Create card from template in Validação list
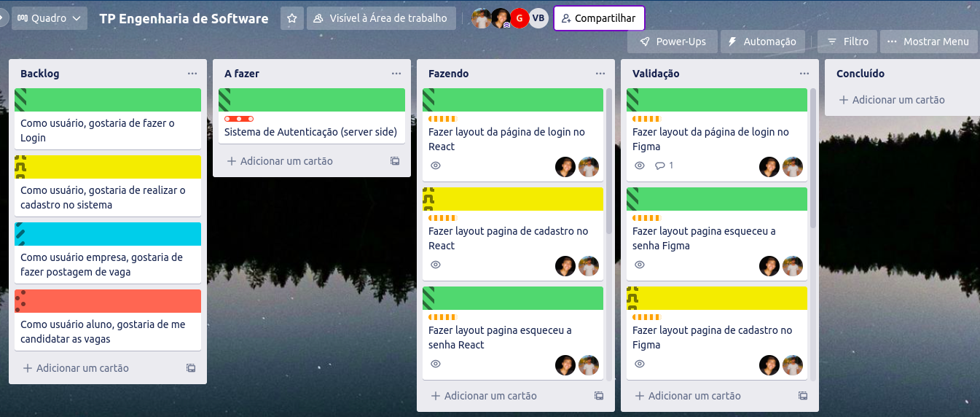Screen dimensions: 980x417 [803, 396]
